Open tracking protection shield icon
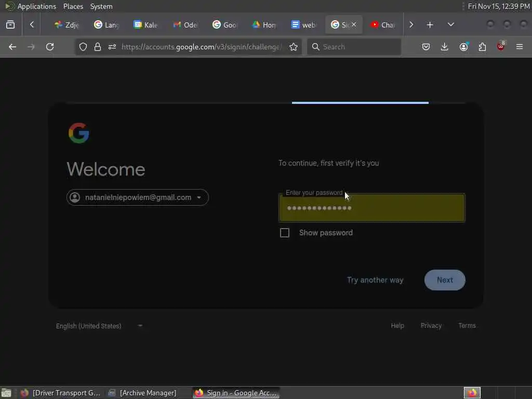Viewport: 532px width, 399px height. [x=83, y=47]
